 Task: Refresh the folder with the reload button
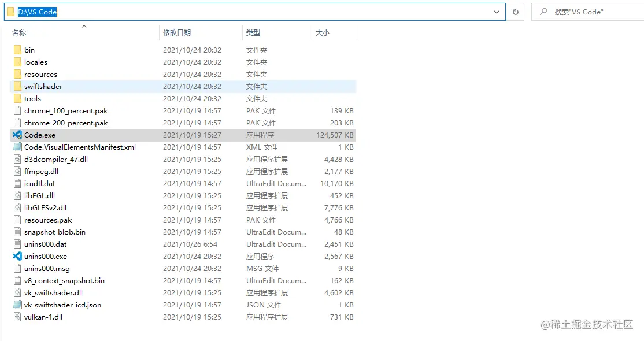click(x=516, y=12)
